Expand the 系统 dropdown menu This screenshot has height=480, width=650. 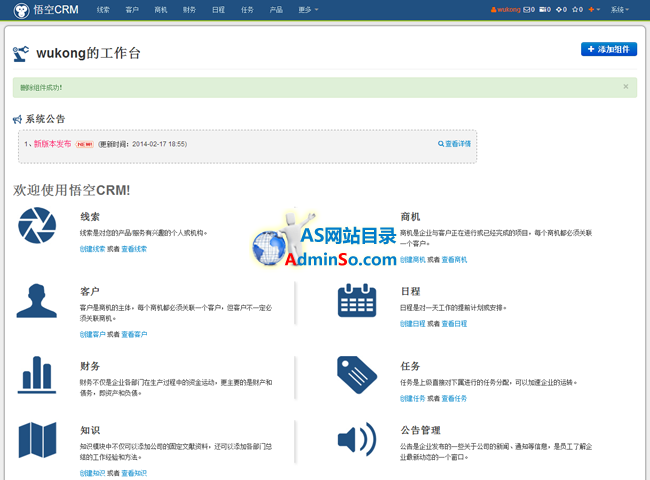tap(620, 10)
